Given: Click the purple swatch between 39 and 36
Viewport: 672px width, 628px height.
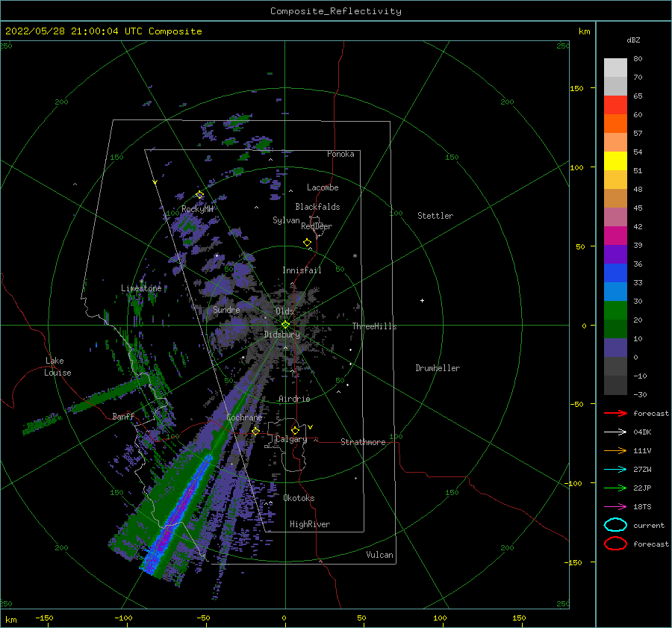Looking at the screenshot, I should point(615,255).
